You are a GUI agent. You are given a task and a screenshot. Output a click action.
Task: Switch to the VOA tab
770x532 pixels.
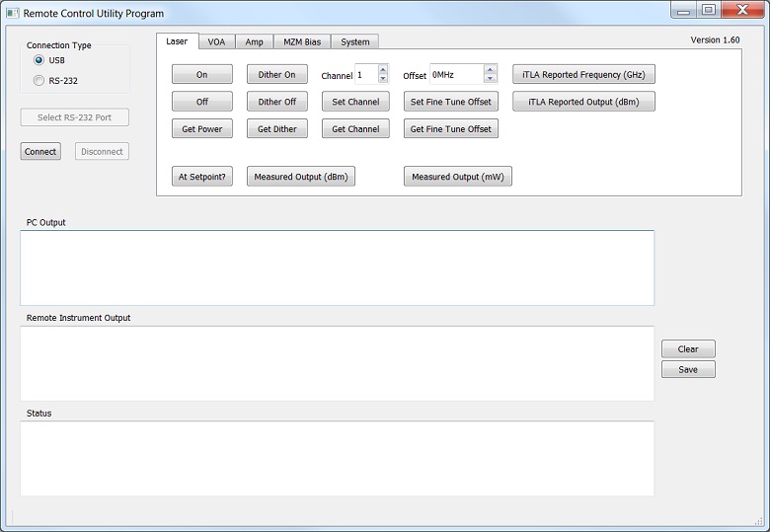[216, 42]
